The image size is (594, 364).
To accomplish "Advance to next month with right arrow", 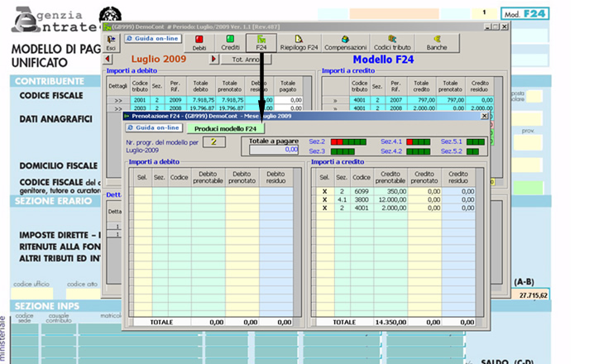I will [214, 60].
